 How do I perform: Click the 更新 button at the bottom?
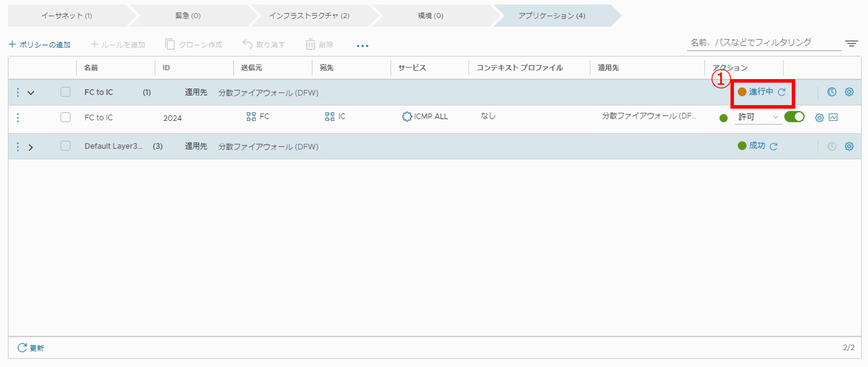click(31, 348)
